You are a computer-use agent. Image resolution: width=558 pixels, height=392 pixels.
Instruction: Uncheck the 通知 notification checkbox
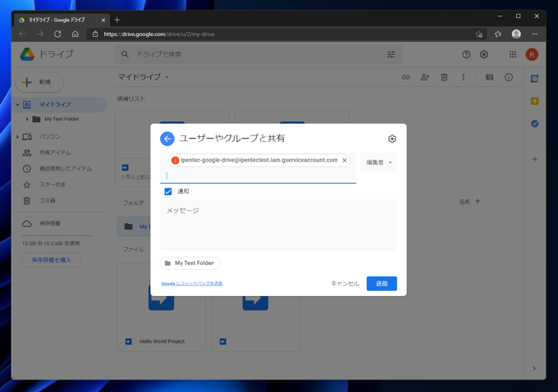pyautogui.click(x=168, y=191)
